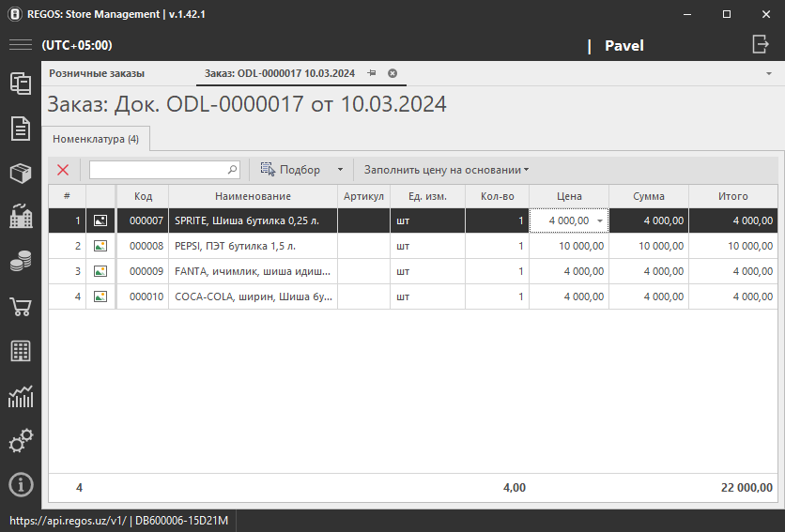The image size is (785, 532).
Task: Click the Подбор button
Action: pos(291,170)
